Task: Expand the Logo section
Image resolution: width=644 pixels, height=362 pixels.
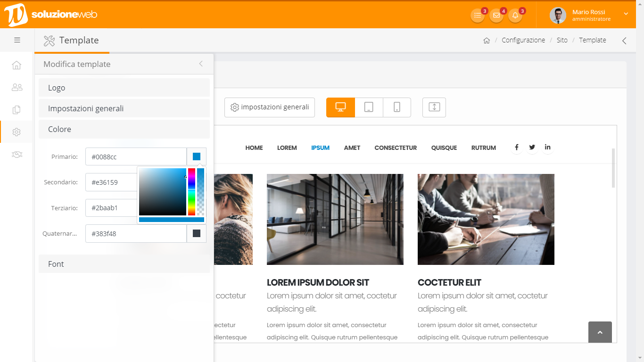Action: point(124,88)
